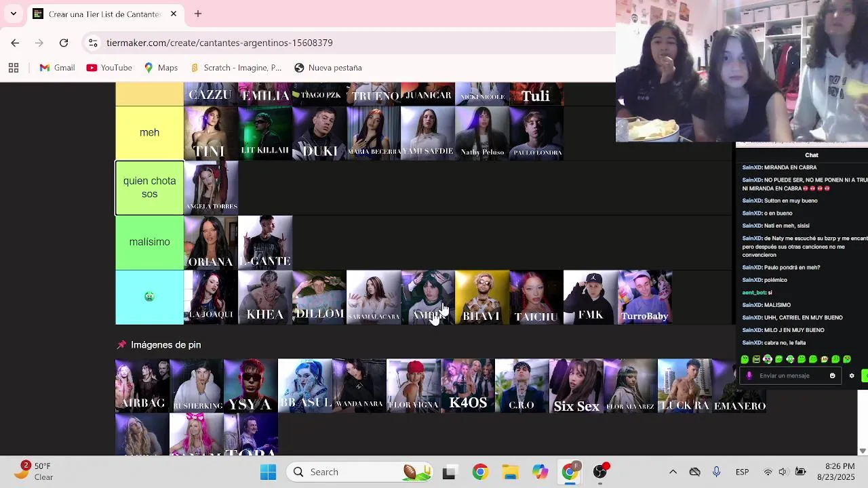Open a new browser tab
This screenshot has height=488, width=868.
point(198,14)
